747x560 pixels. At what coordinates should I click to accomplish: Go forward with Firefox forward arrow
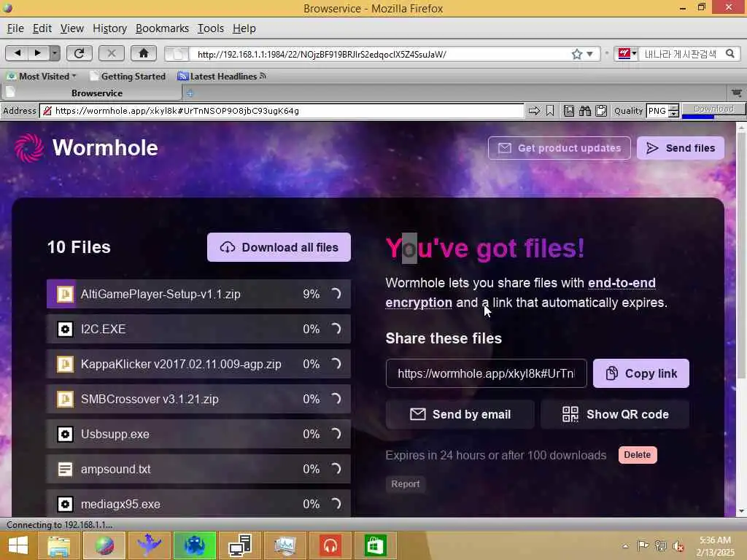point(38,53)
